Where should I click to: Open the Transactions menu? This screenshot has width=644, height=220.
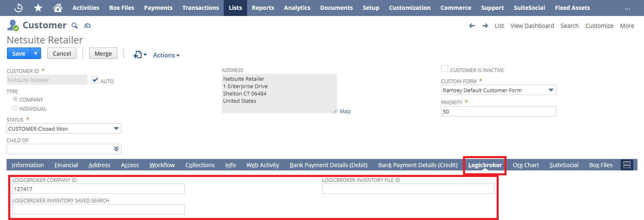click(x=201, y=8)
